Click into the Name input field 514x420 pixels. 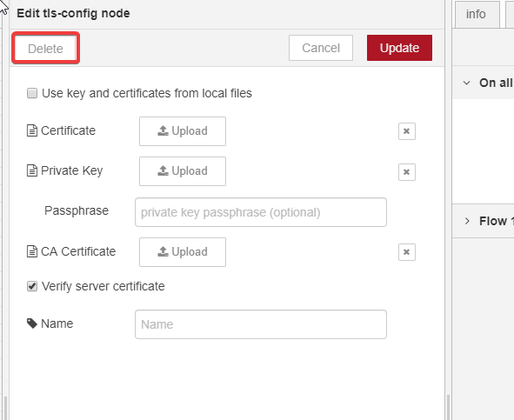(x=261, y=324)
